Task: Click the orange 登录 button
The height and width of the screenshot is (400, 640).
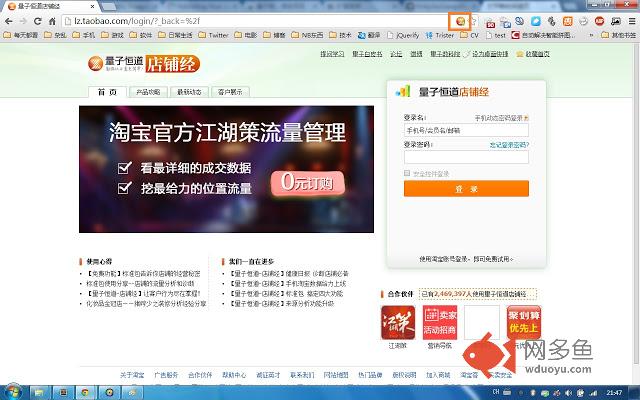Action: coord(466,189)
